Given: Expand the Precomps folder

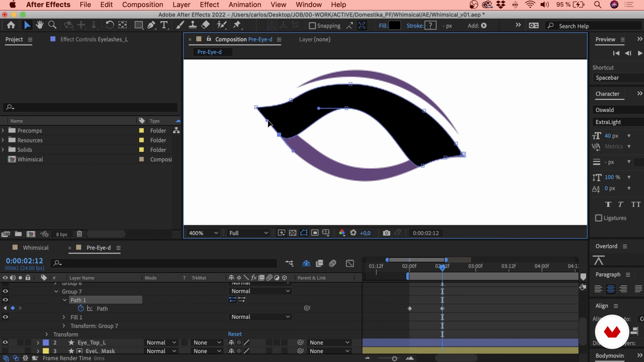Looking at the screenshot, I should coord(3,130).
